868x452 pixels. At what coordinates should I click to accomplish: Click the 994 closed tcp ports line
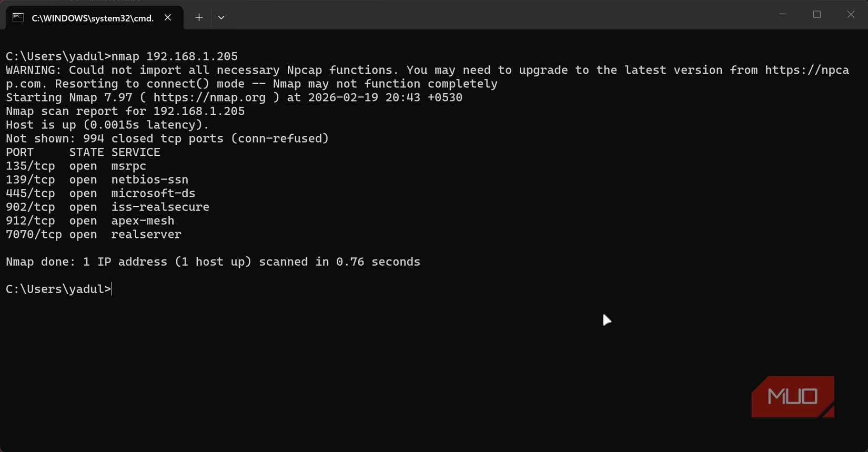[x=167, y=138]
